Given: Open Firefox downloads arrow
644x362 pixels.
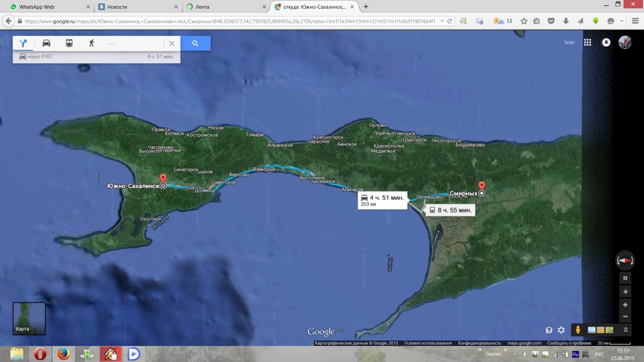Looking at the screenshot, I should [x=566, y=21].
